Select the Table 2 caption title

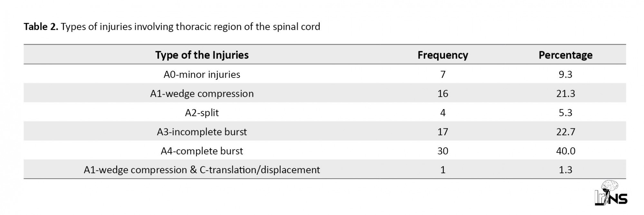pyautogui.click(x=172, y=27)
